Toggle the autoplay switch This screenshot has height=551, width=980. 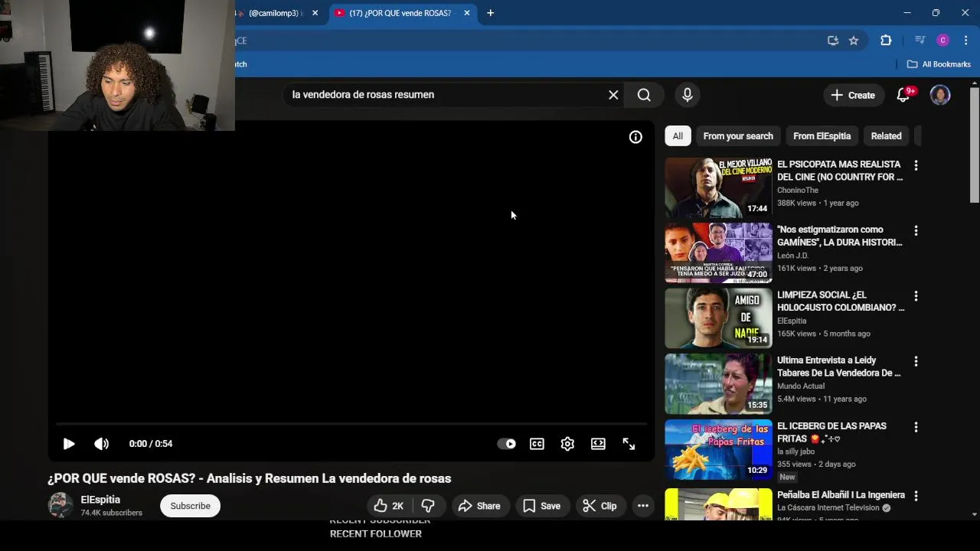(x=507, y=444)
